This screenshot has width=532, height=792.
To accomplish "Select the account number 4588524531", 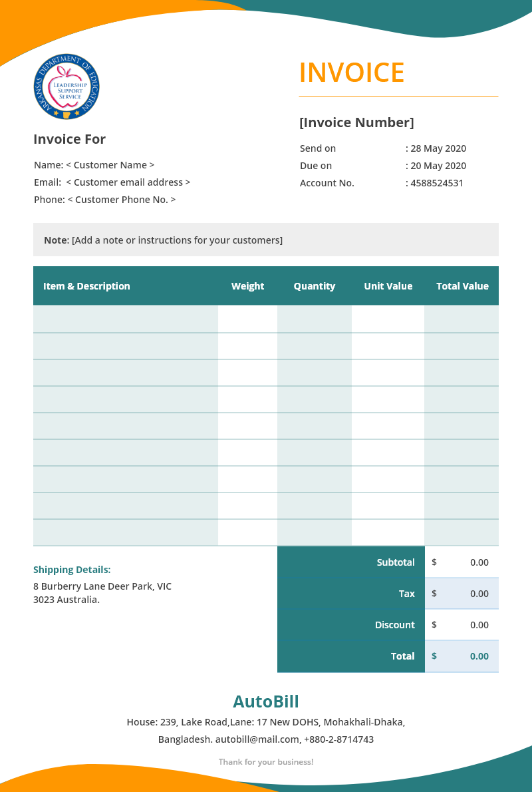I will 437,183.
